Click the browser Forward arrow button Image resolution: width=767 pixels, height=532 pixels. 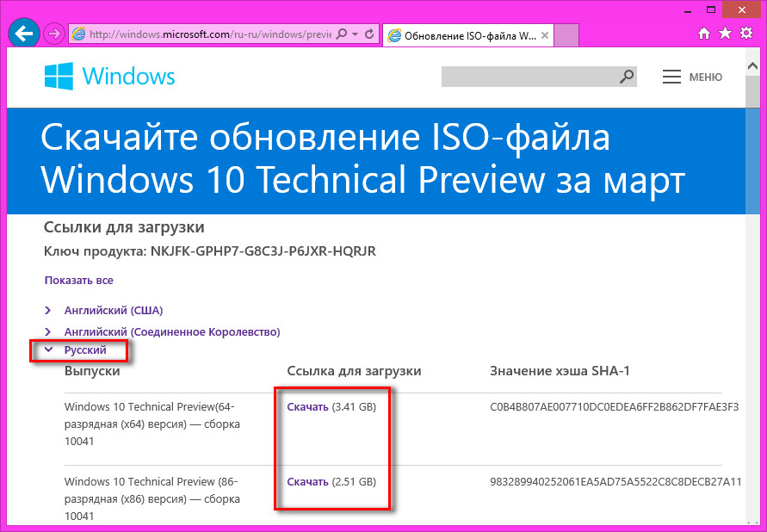[x=53, y=34]
